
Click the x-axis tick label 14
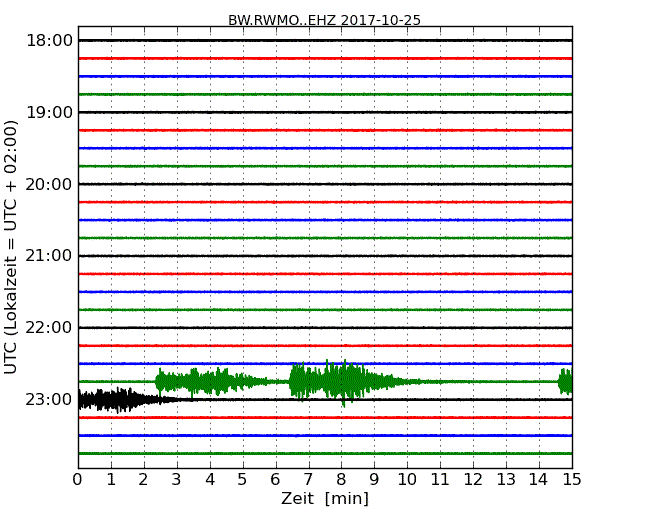pyautogui.click(x=539, y=479)
